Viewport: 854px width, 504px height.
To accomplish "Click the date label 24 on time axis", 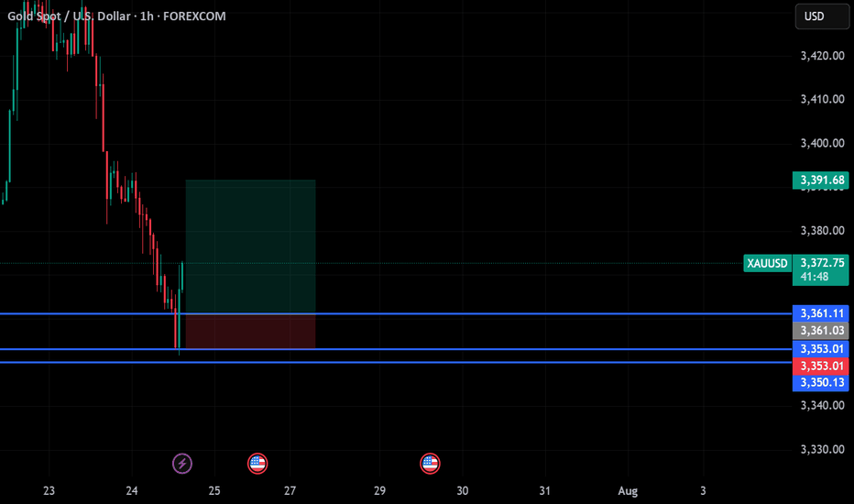I will click(132, 491).
